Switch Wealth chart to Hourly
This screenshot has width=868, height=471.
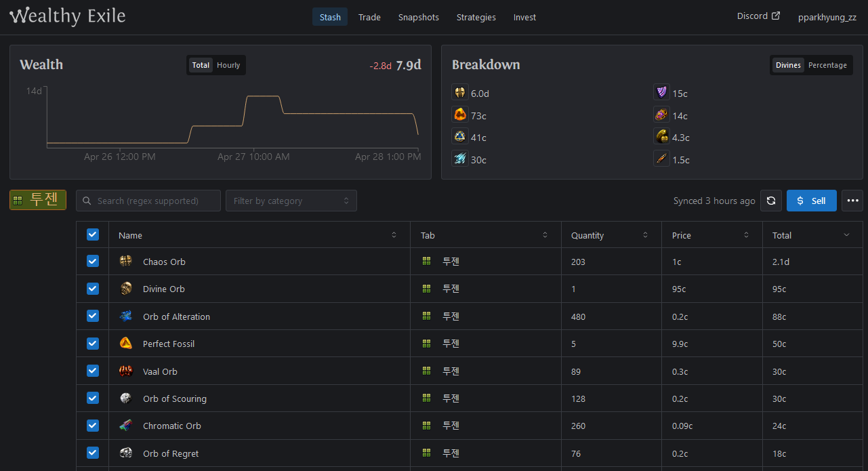228,65
